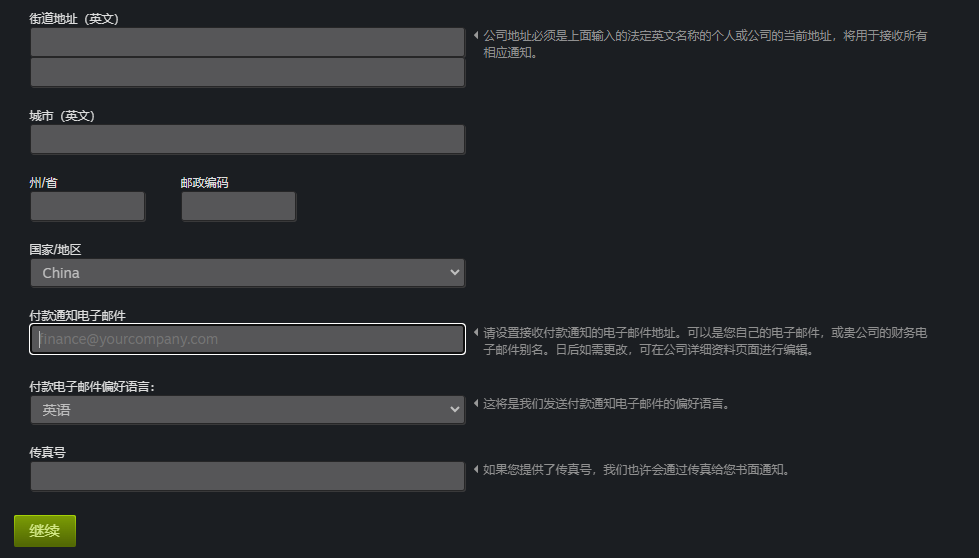Screen dimensions: 979x558
Task: Focus the 城市（英文） city input field
Action: (247, 139)
